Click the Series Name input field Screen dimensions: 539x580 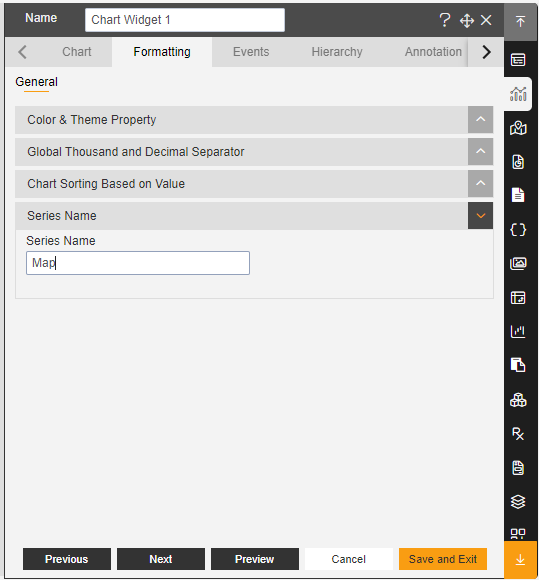tap(138, 263)
